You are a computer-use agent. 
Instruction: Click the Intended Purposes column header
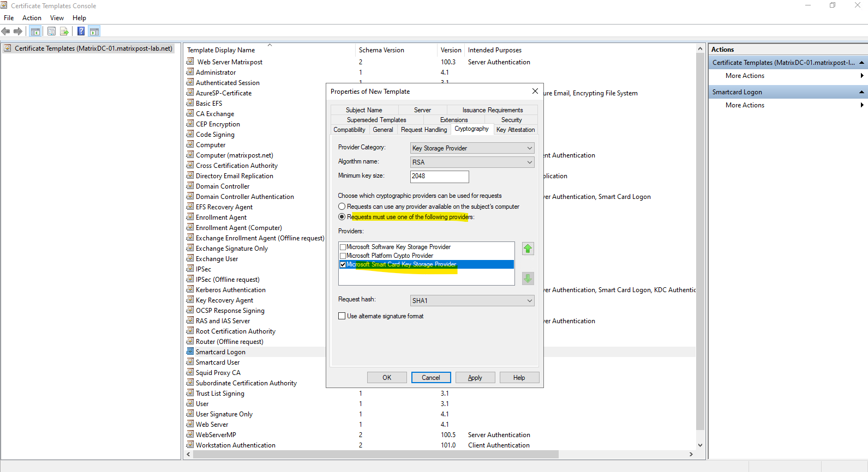click(579, 50)
